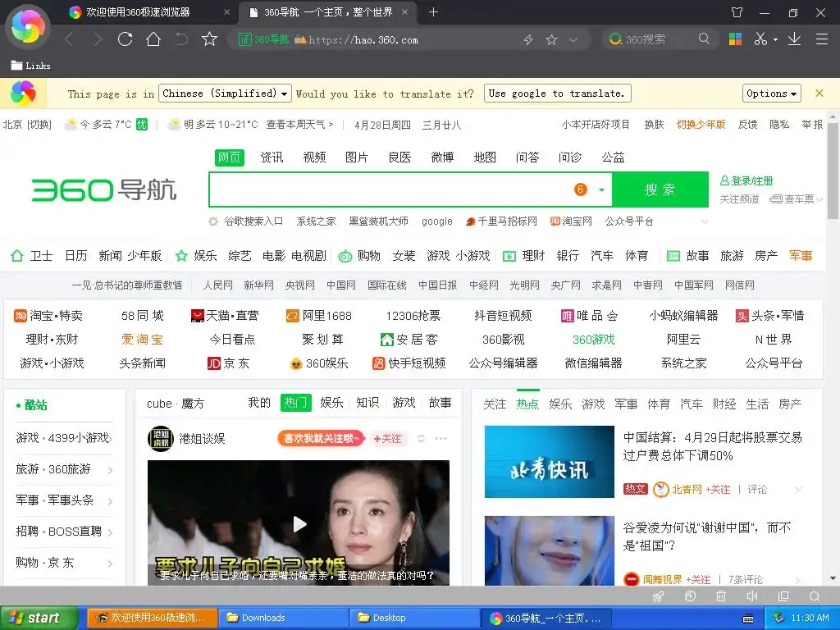Switch location with 北京 [切换]
The height and width of the screenshot is (630, 840).
click(27, 125)
